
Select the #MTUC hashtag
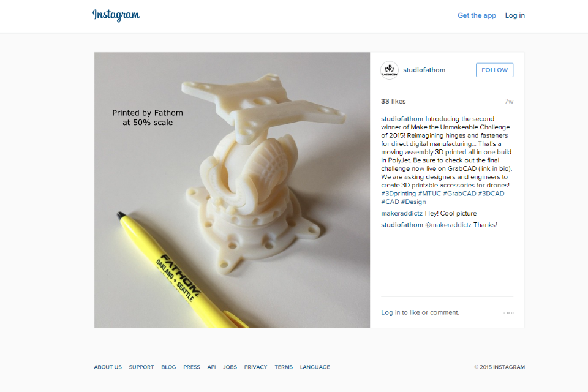click(429, 194)
